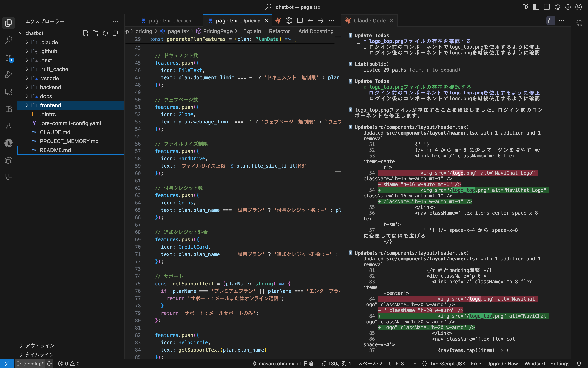Click the errors and warnings count in status bar
Image resolution: width=588 pixels, height=368 pixels.
point(69,364)
